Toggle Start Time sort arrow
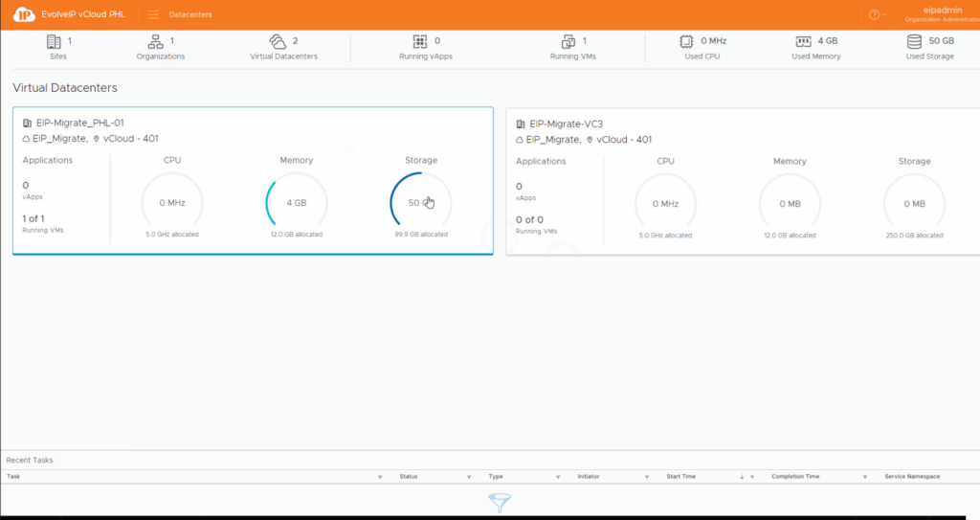The height and width of the screenshot is (520, 980). [742, 477]
